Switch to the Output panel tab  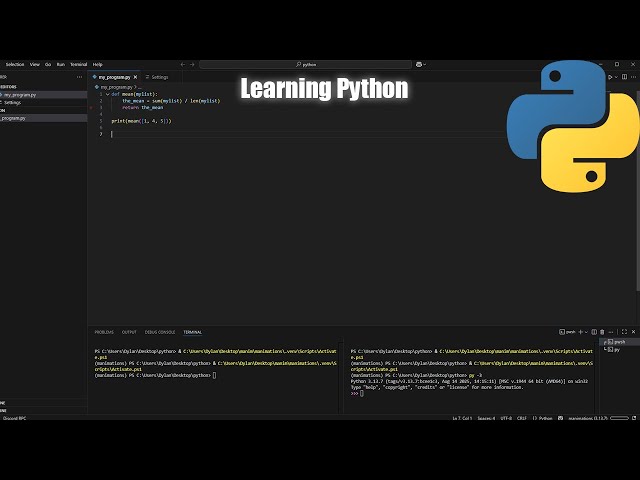[x=129, y=332]
